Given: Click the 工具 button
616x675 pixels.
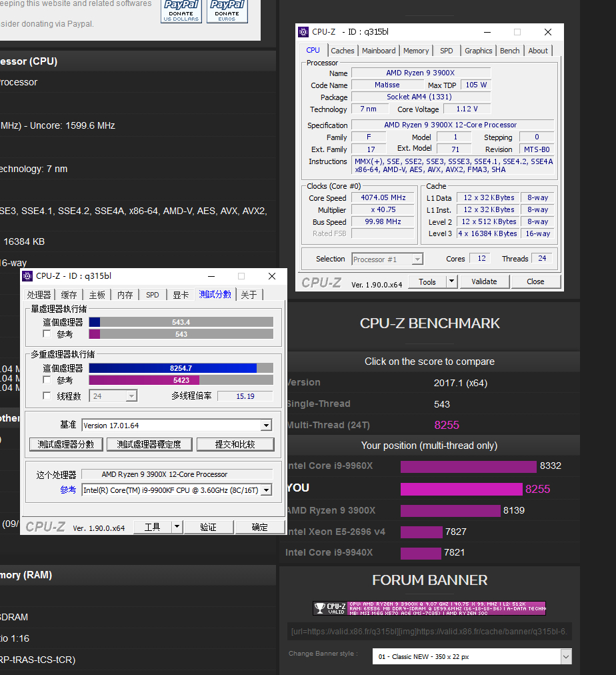Looking at the screenshot, I should [153, 527].
